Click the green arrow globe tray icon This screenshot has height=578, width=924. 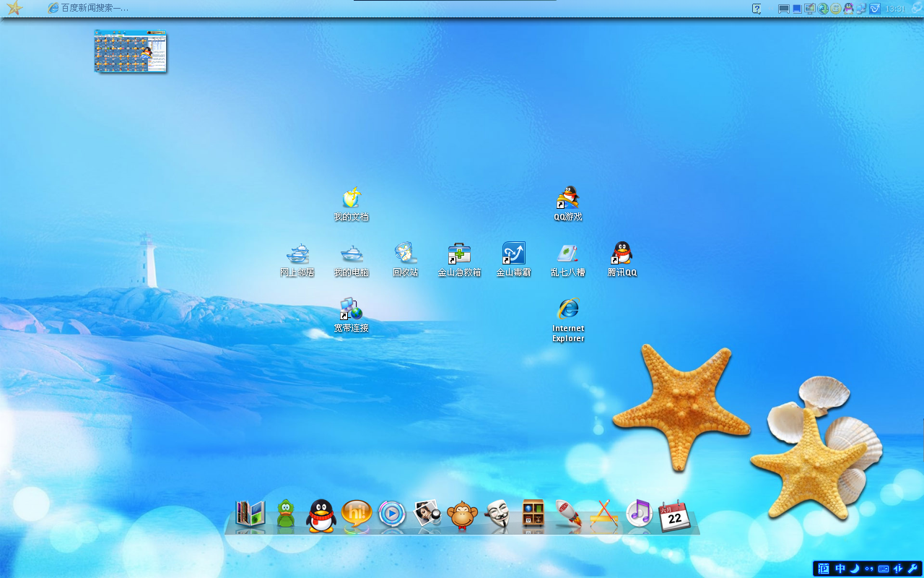(x=823, y=9)
